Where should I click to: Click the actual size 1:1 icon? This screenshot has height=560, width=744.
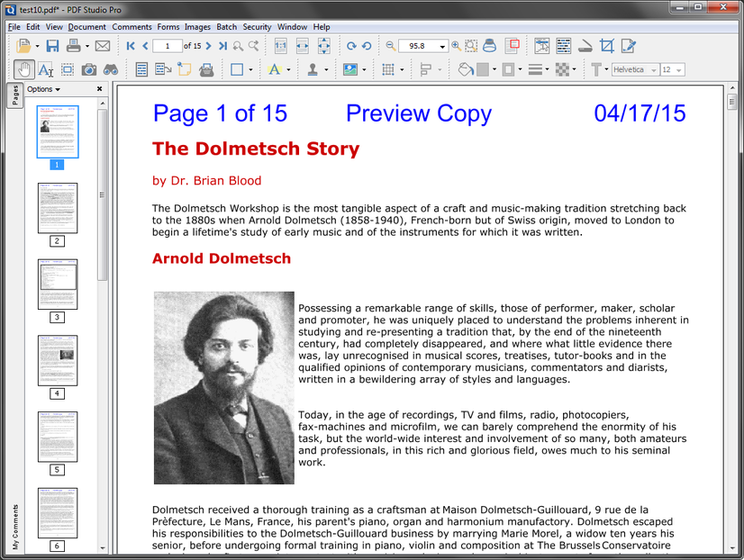[x=280, y=46]
